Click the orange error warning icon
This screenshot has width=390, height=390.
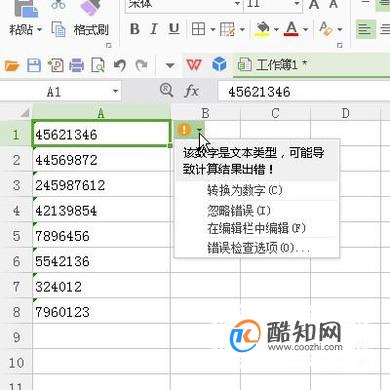click(x=184, y=129)
